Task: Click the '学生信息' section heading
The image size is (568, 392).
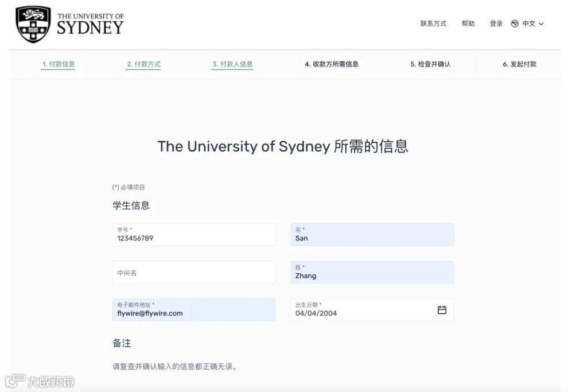Action: pyautogui.click(x=131, y=205)
